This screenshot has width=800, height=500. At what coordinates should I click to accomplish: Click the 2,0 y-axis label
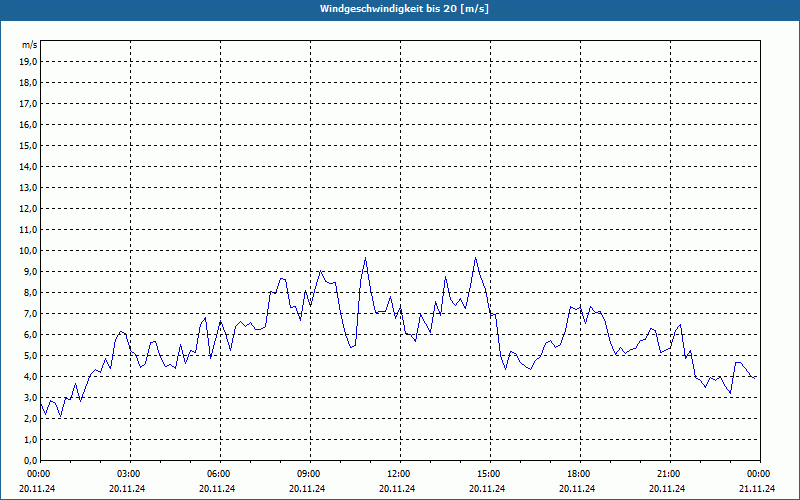[31, 418]
